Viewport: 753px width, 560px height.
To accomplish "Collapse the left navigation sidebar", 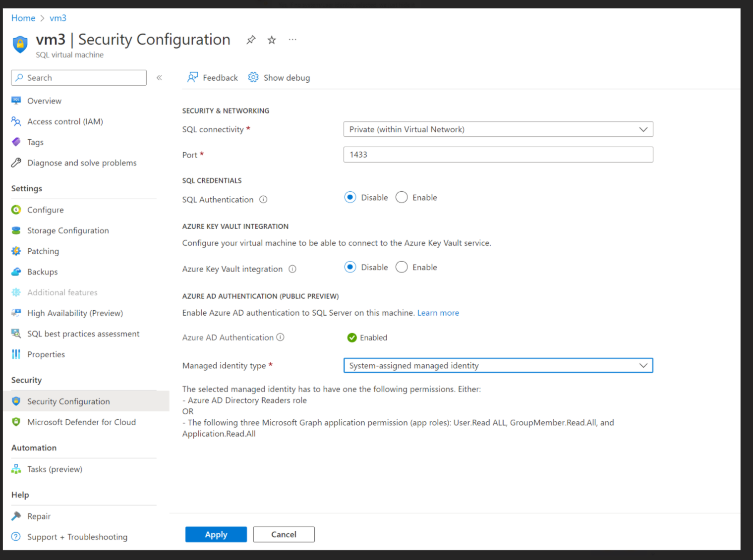I will pos(159,77).
